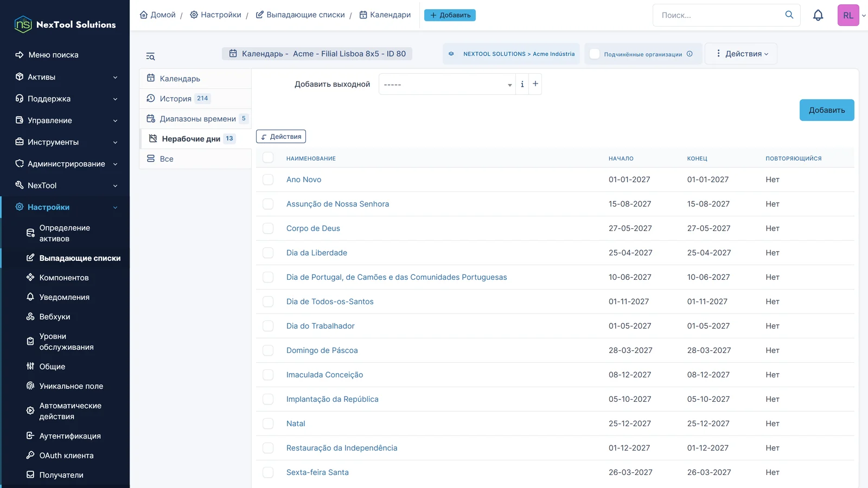The height and width of the screenshot is (488, 868).
Task: Open the Sexta-feira Santa link
Action: (x=317, y=472)
